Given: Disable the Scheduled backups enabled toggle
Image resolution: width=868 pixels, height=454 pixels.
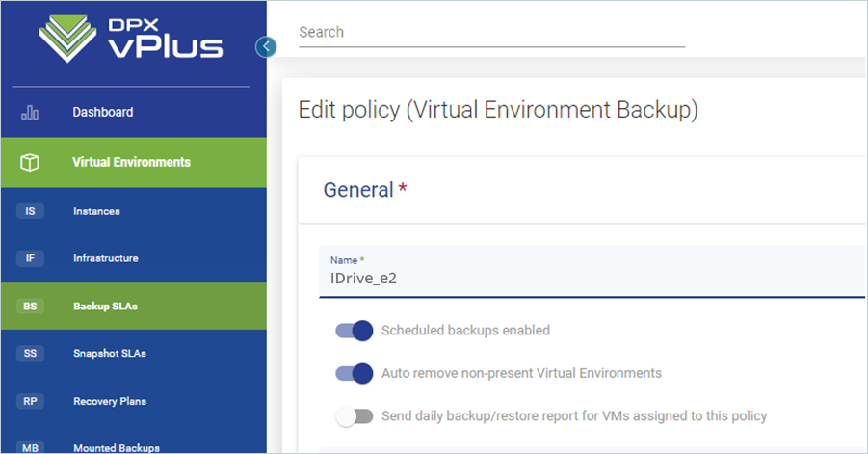Looking at the screenshot, I should 354,331.
